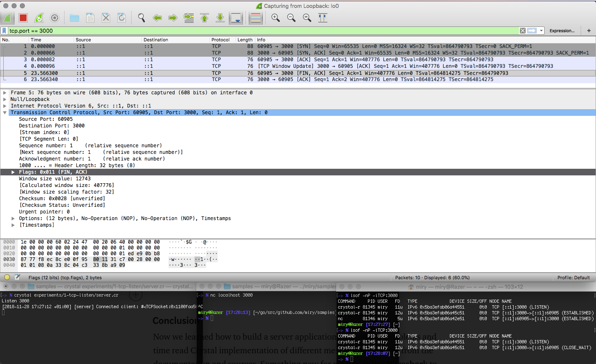Sort packets by the Length column
The height and width of the screenshot is (364, 596).
pyautogui.click(x=245, y=40)
